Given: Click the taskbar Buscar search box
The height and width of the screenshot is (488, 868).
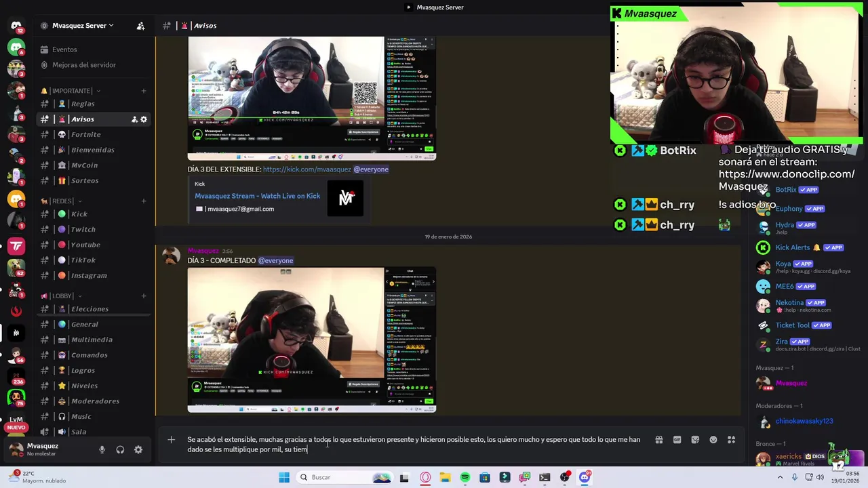Looking at the screenshot, I should point(344,477).
